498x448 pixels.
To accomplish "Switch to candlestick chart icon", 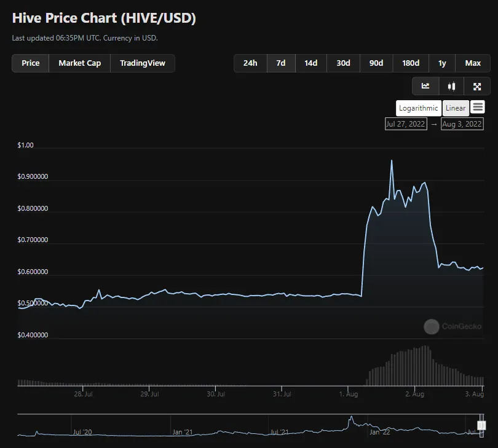I will click(x=451, y=86).
